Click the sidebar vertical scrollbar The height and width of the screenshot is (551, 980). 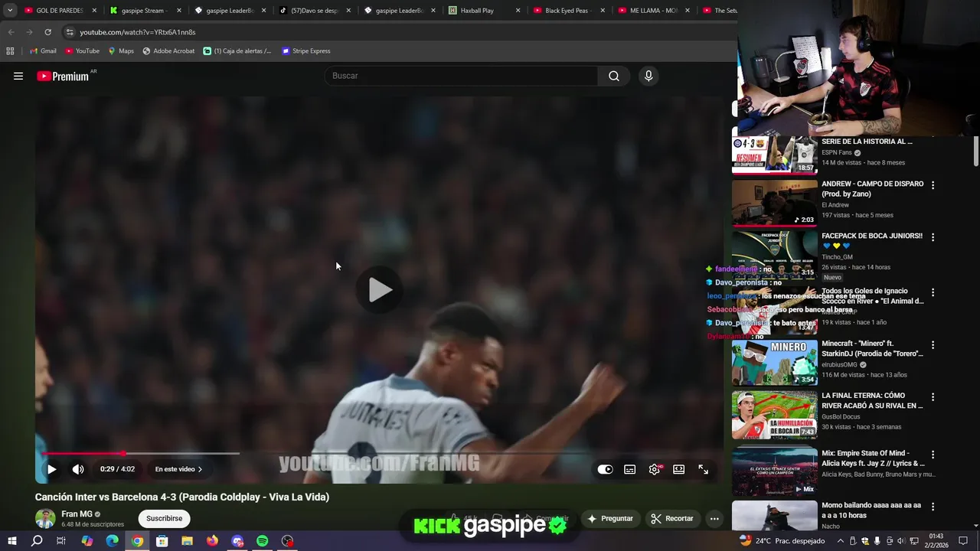[975, 151]
